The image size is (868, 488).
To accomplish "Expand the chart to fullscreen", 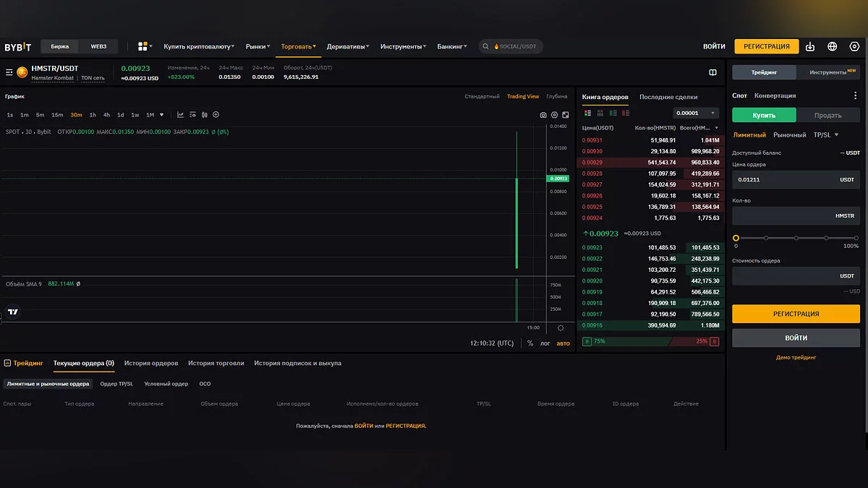I will pos(566,115).
